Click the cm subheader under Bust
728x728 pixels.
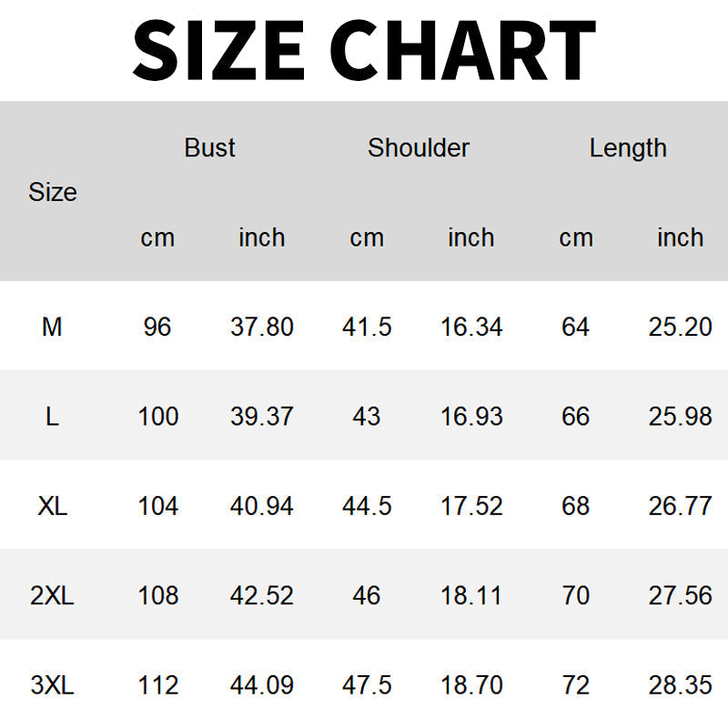157,238
